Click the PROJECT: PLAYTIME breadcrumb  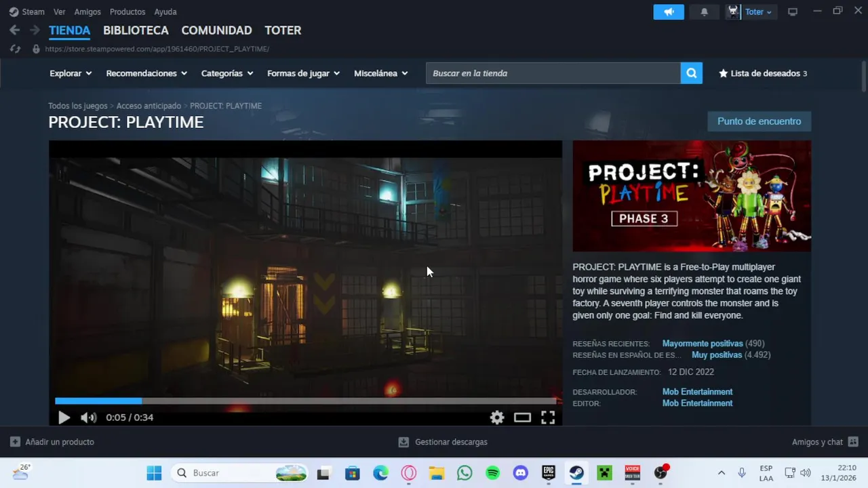pos(226,106)
